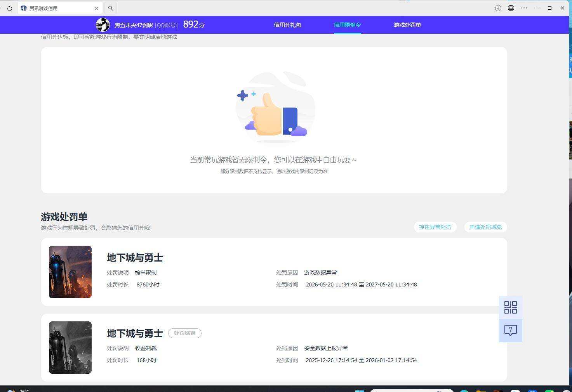Click the [QQ账号] label in header
This screenshot has width=572, height=392.
click(166, 25)
